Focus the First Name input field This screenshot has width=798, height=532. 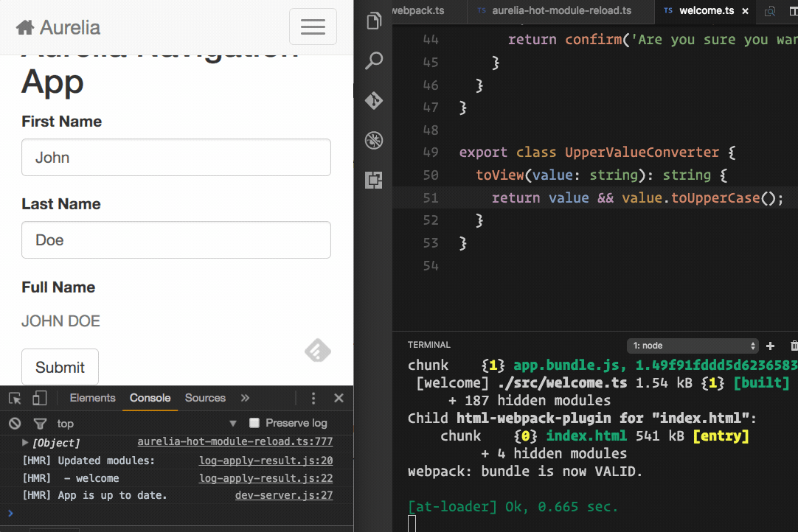pyautogui.click(x=176, y=157)
